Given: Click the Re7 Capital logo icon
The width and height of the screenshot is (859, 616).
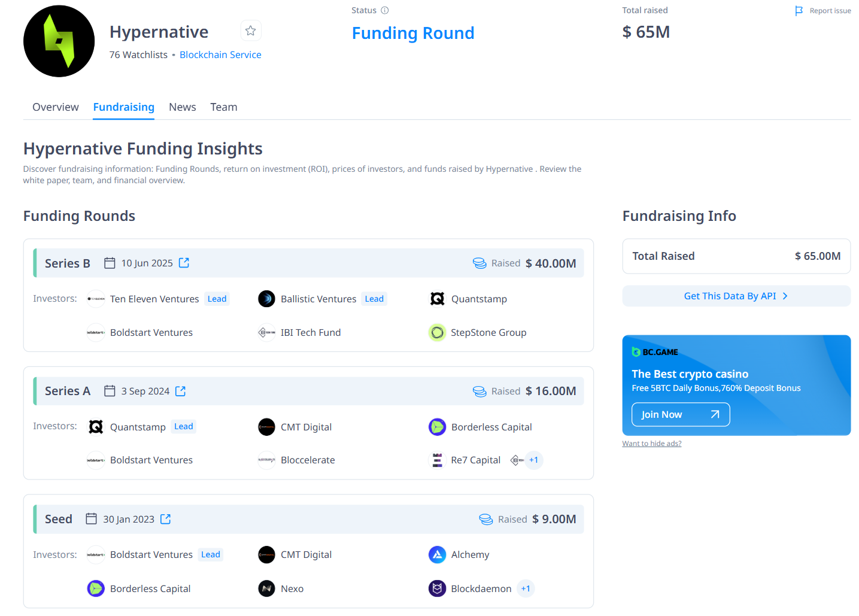Looking at the screenshot, I should (x=438, y=460).
